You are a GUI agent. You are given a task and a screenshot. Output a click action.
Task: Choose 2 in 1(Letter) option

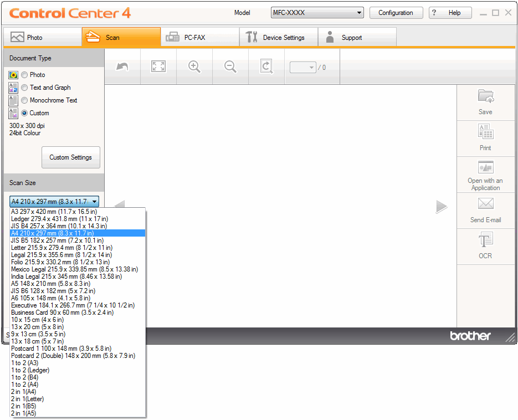[78, 399]
